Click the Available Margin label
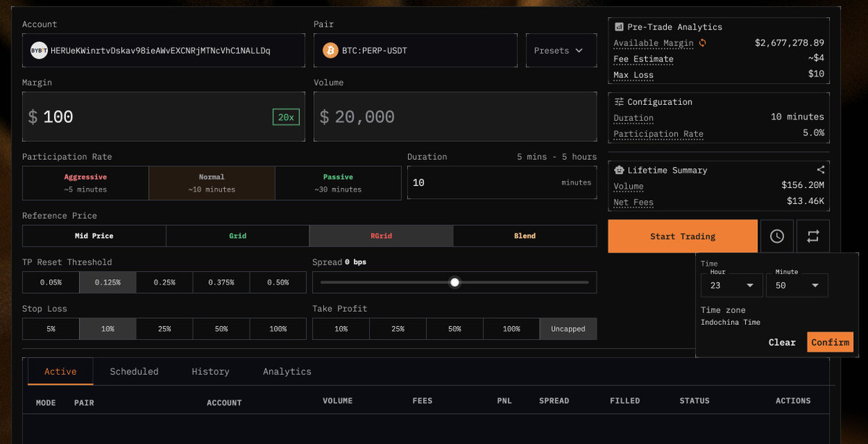 654,43
